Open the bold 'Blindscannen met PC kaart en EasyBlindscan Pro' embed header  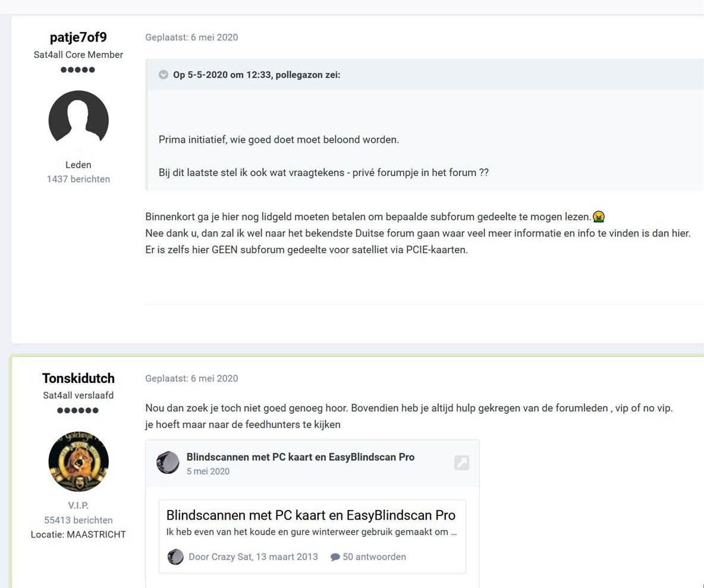[x=300, y=457]
